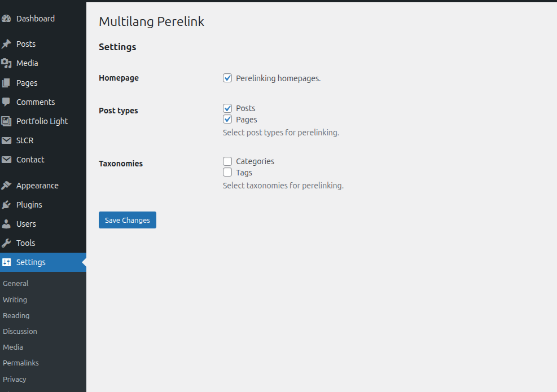Uncheck the Pages post type checkbox

pyautogui.click(x=227, y=120)
